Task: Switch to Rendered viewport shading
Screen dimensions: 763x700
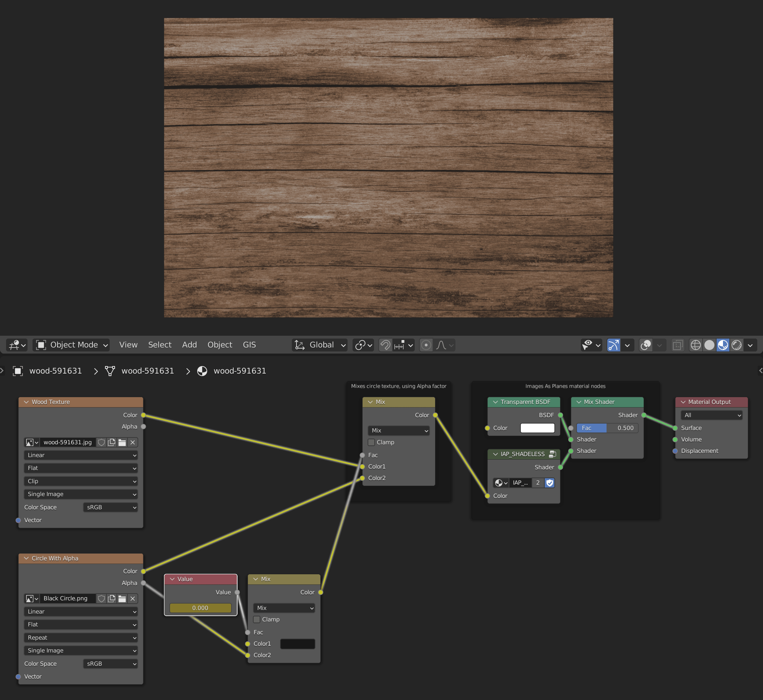Action: click(737, 345)
